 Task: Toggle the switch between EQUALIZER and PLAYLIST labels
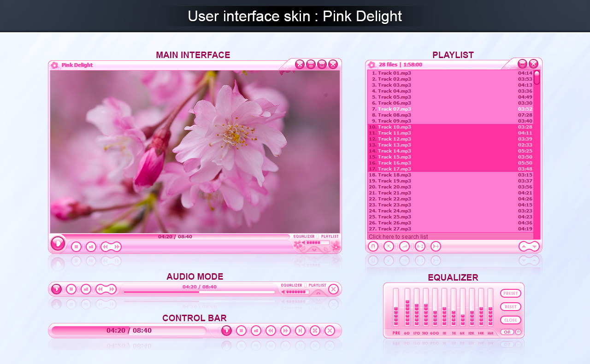(x=318, y=236)
